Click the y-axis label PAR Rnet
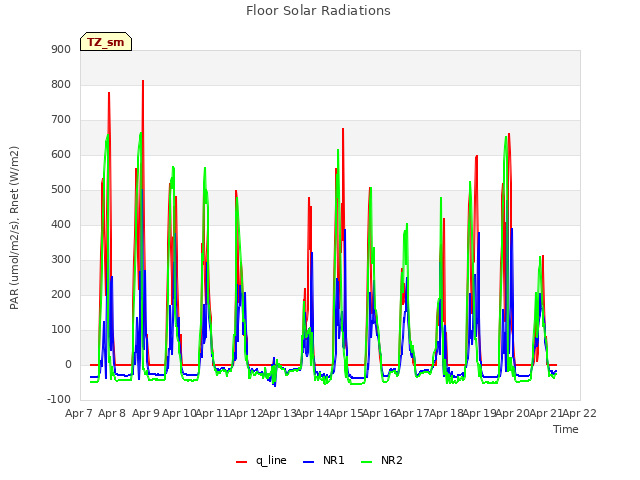Image resolution: width=640 pixels, height=480 pixels. pos(14,228)
